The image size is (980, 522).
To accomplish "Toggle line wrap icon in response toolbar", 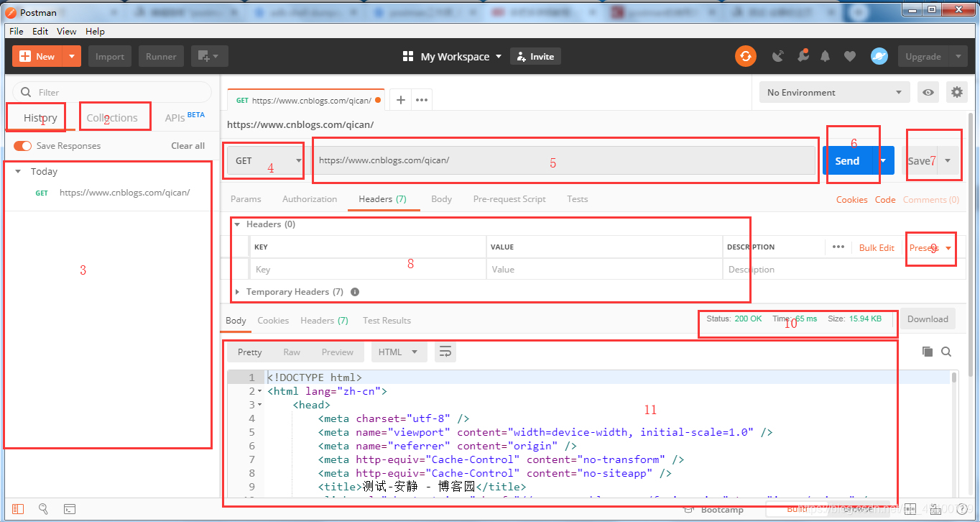I will coord(445,352).
